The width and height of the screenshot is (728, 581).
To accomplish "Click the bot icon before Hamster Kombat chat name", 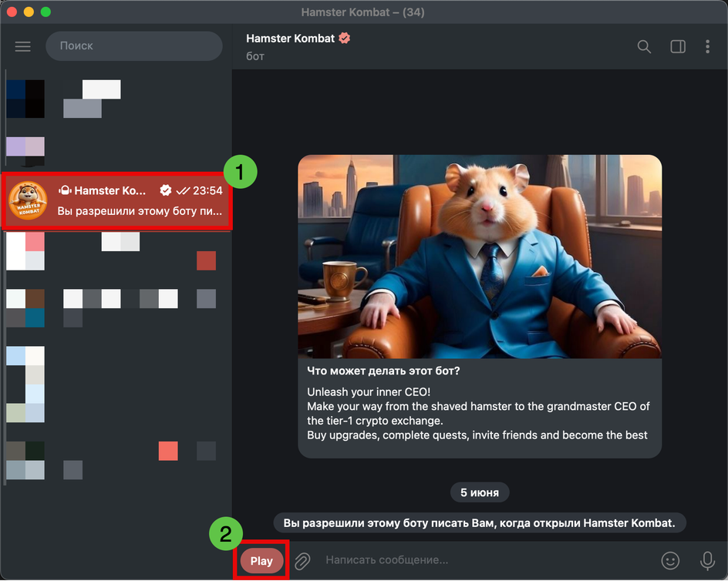I will (65, 191).
